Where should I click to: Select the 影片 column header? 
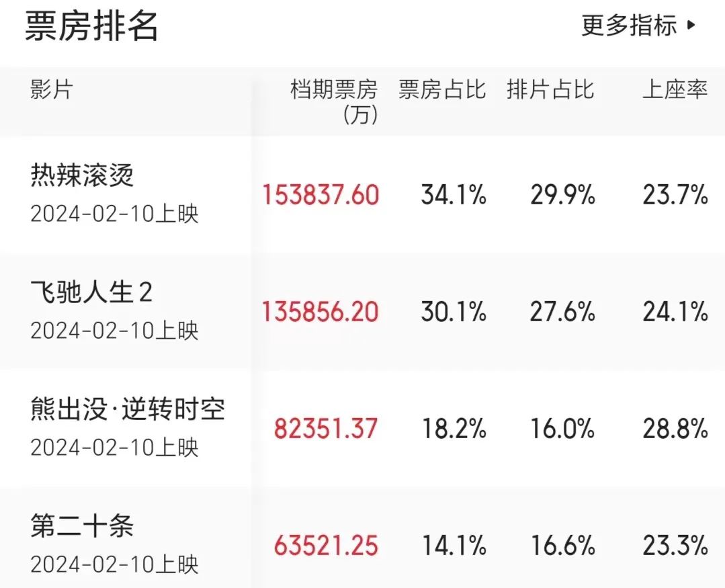coord(51,90)
